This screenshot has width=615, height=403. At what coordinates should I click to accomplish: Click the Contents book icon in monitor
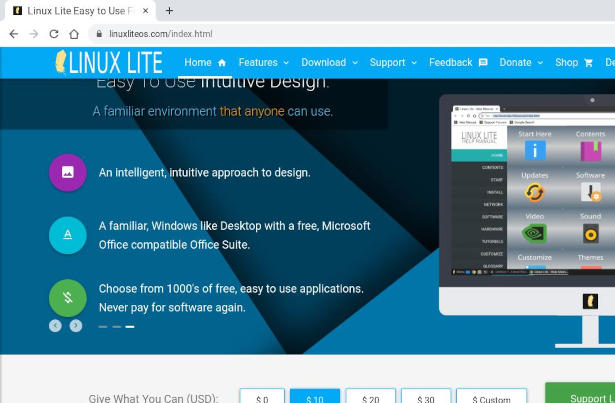[x=591, y=151]
